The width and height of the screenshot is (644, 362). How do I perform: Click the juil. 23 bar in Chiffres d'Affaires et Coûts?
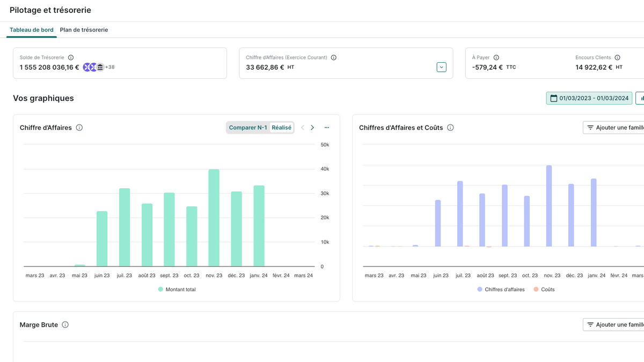pos(460,214)
